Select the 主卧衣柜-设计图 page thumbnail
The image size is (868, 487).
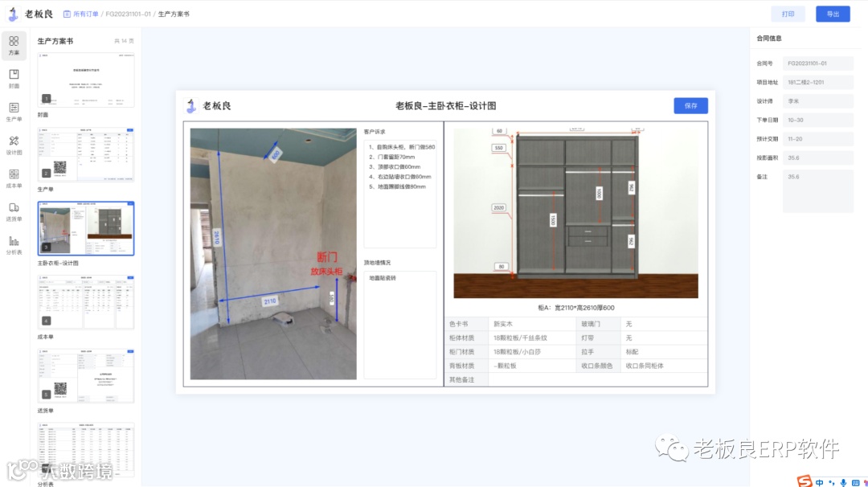pos(86,228)
